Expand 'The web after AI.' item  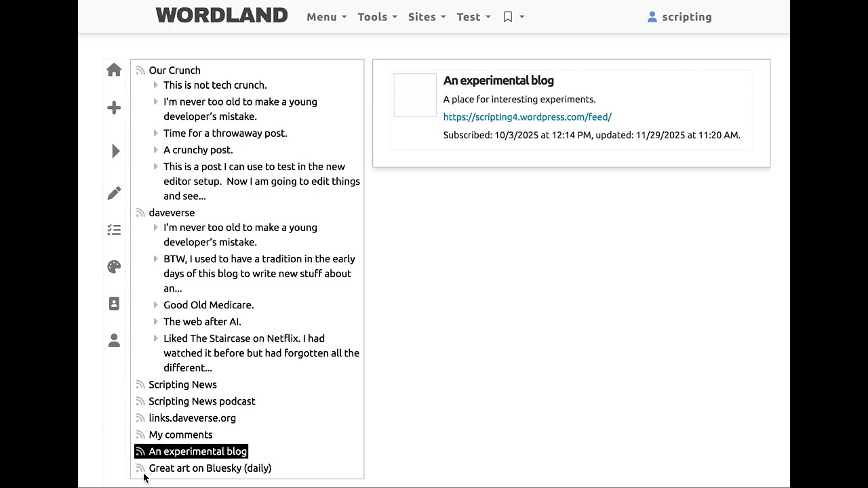click(x=156, y=322)
